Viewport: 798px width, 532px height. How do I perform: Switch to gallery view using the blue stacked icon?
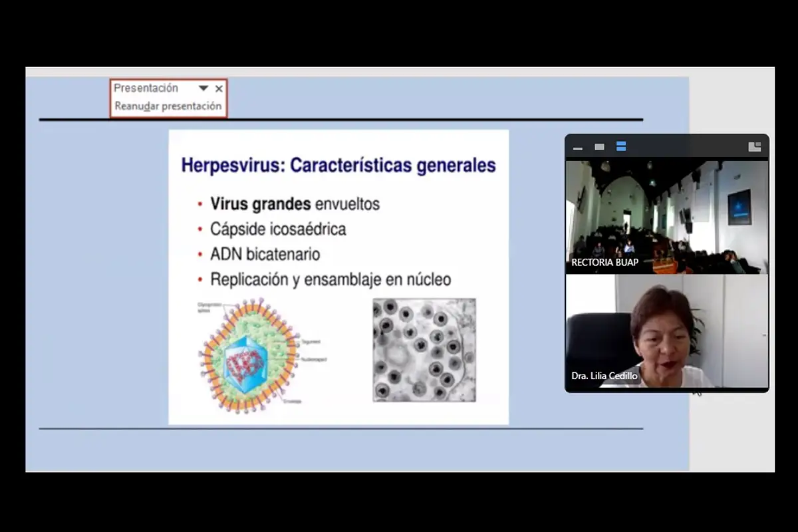pos(621,147)
